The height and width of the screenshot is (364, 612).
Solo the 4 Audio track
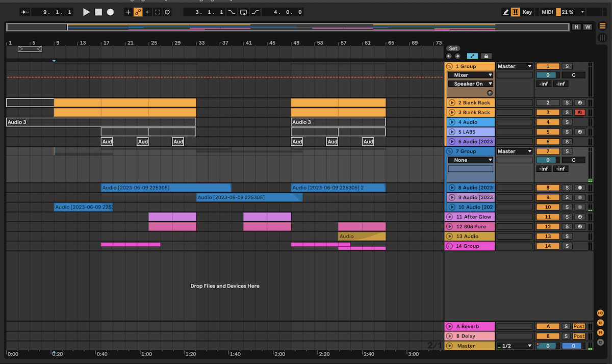(567, 122)
